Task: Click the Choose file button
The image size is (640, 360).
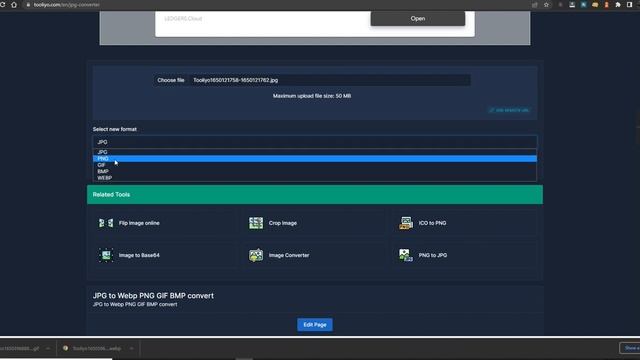Action: click(171, 80)
